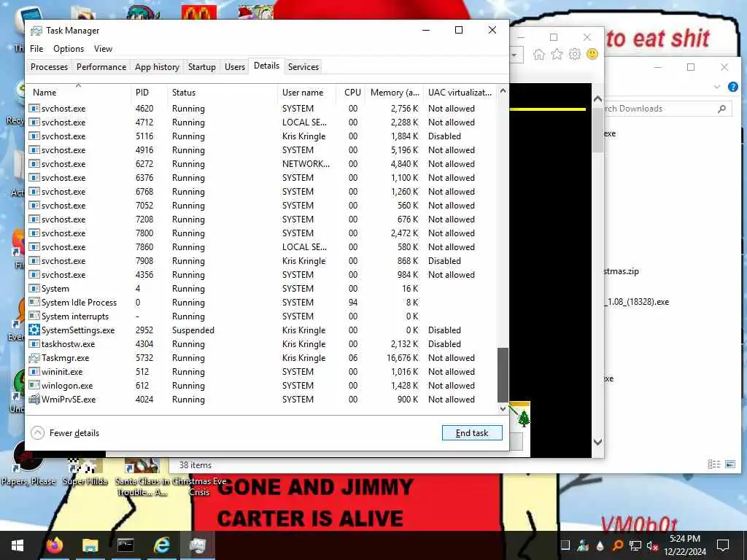Click the Internet Explorer favorites star icon
Screen dimensions: 747x560
[x=557, y=54]
